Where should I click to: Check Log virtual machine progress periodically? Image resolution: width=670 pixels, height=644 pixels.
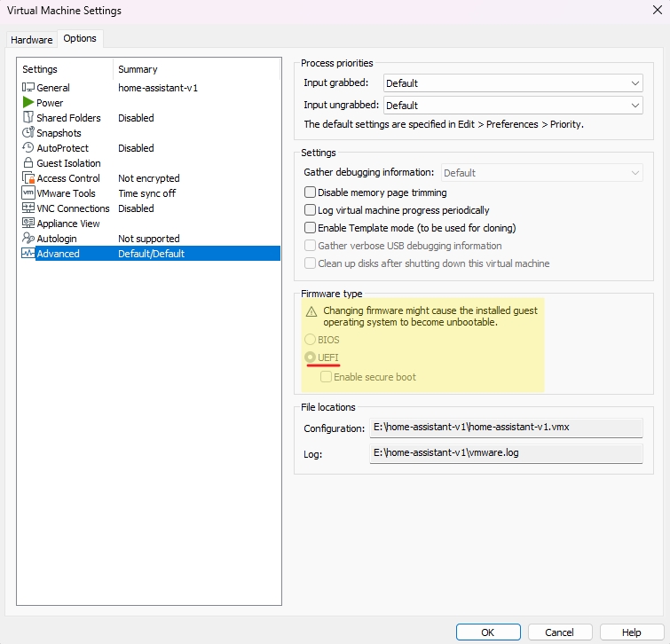click(x=311, y=210)
